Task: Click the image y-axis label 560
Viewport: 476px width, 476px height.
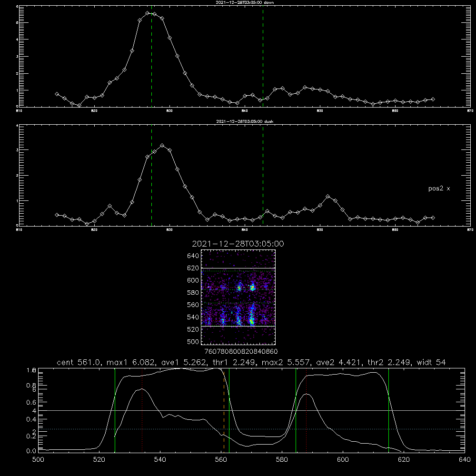Action: tap(193, 305)
